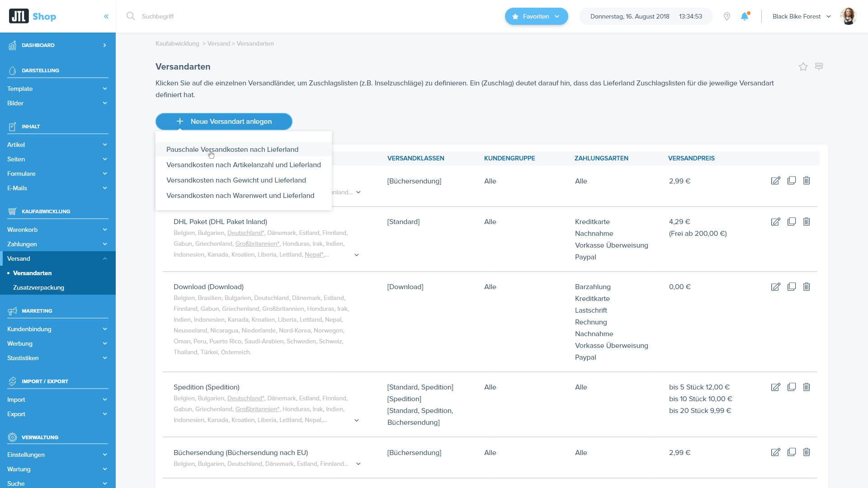This screenshot has width=868, height=488.
Task: Mark Versandarten page as favorite star
Action: (x=803, y=67)
